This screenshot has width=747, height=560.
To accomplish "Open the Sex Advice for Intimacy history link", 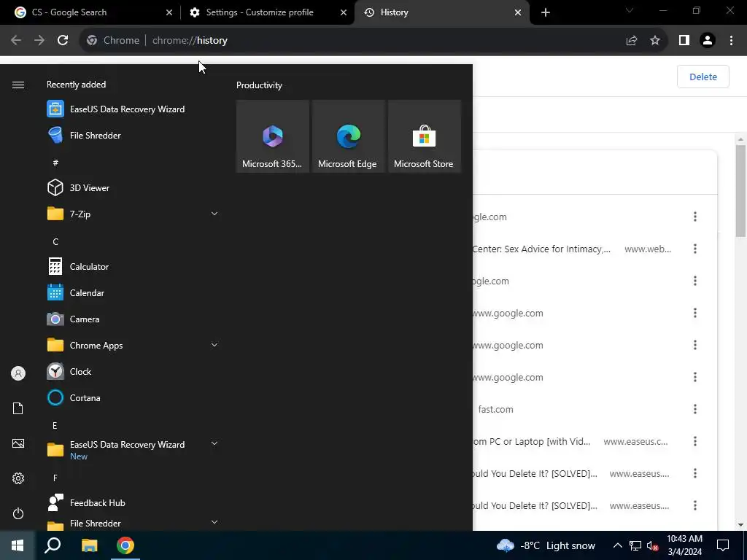I will [542, 249].
